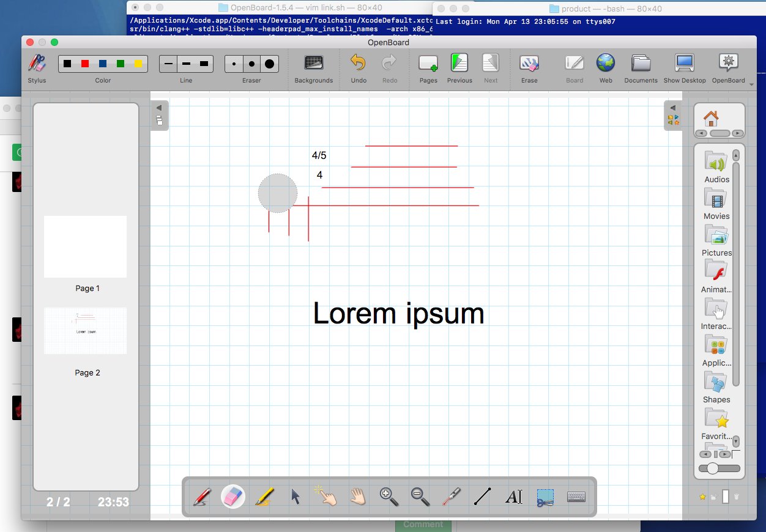Select the Pen tool in bottom palette

pos(203,497)
